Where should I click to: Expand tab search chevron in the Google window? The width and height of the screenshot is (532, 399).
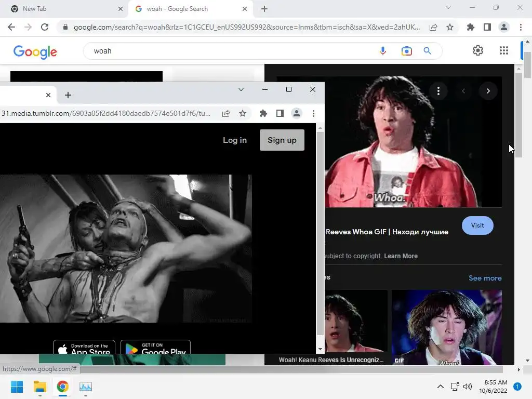pyautogui.click(x=448, y=7)
